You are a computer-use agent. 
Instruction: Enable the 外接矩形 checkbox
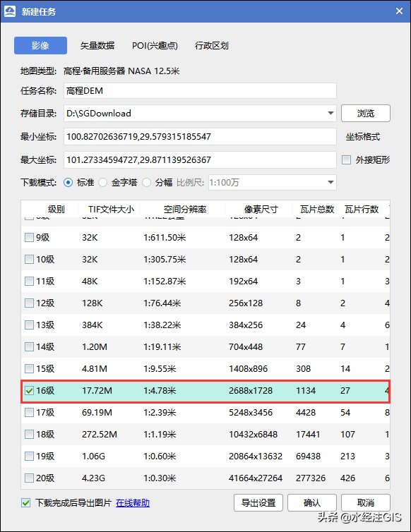tap(346, 159)
